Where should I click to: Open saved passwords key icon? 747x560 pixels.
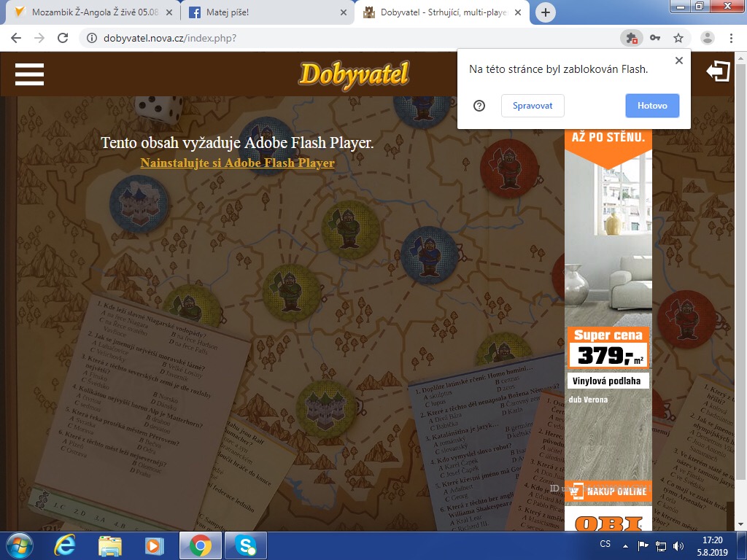click(655, 38)
